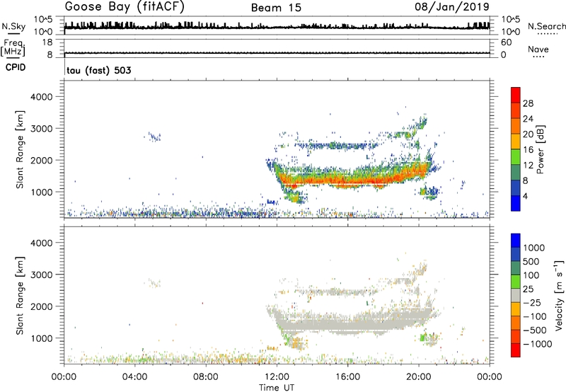Click the '20:00' time tick label
Viewport: 566px width, 392px height.
click(419, 377)
